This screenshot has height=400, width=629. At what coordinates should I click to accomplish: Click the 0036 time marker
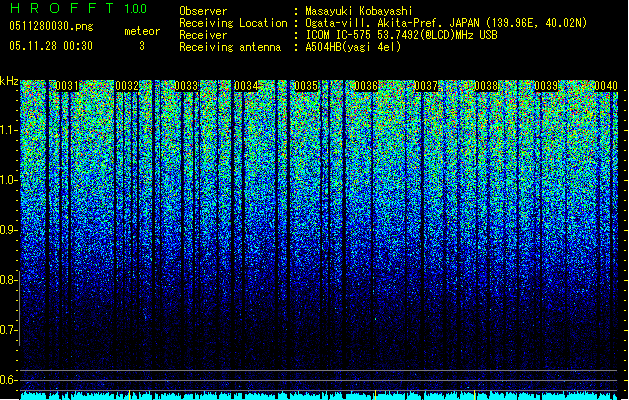click(366, 86)
